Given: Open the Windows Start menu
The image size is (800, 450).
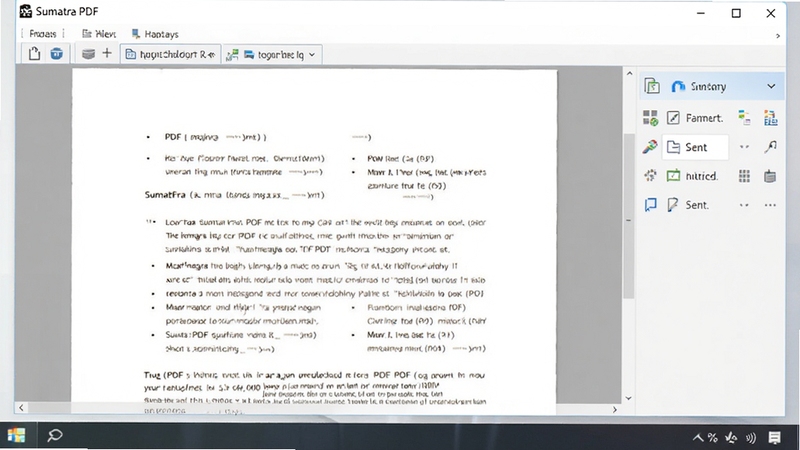Looking at the screenshot, I should tap(16, 436).
